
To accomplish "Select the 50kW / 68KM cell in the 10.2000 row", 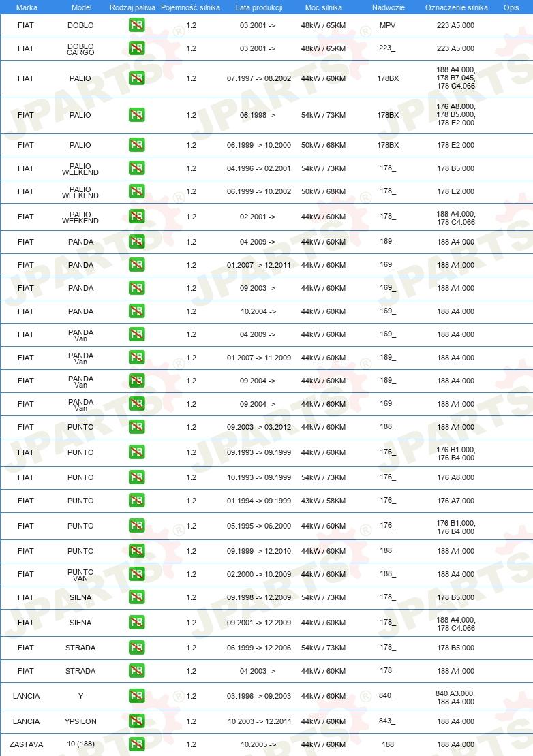I will [323, 144].
